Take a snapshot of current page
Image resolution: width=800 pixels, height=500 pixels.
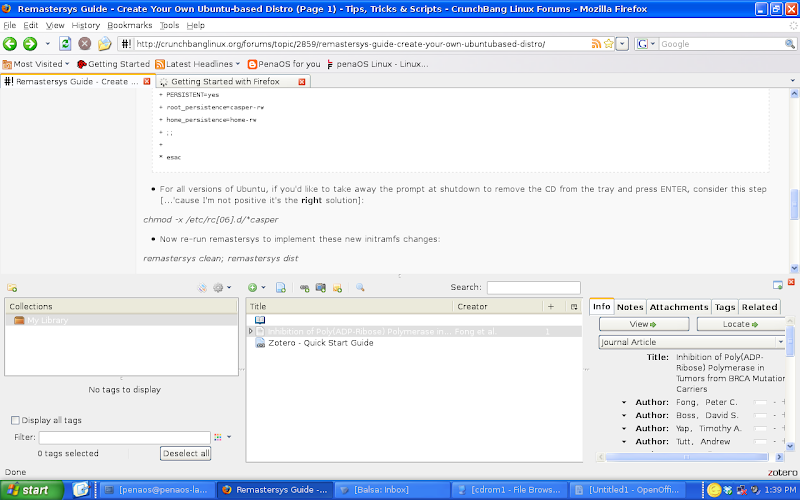click(x=321, y=288)
